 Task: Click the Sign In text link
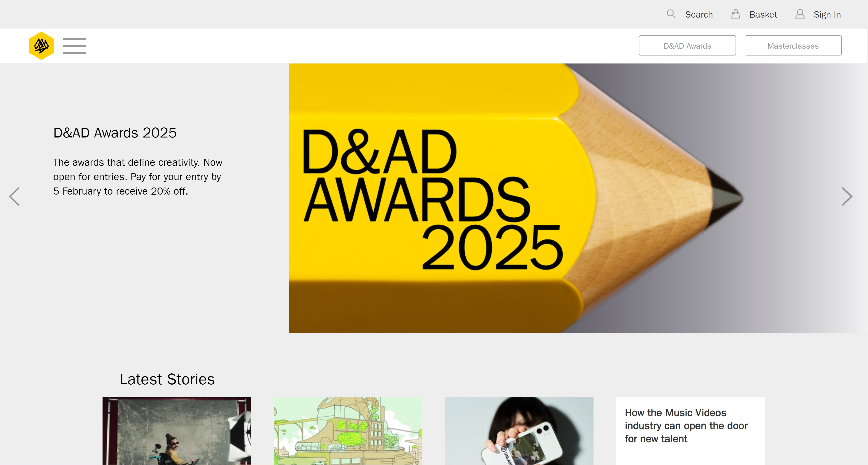[827, 14]
